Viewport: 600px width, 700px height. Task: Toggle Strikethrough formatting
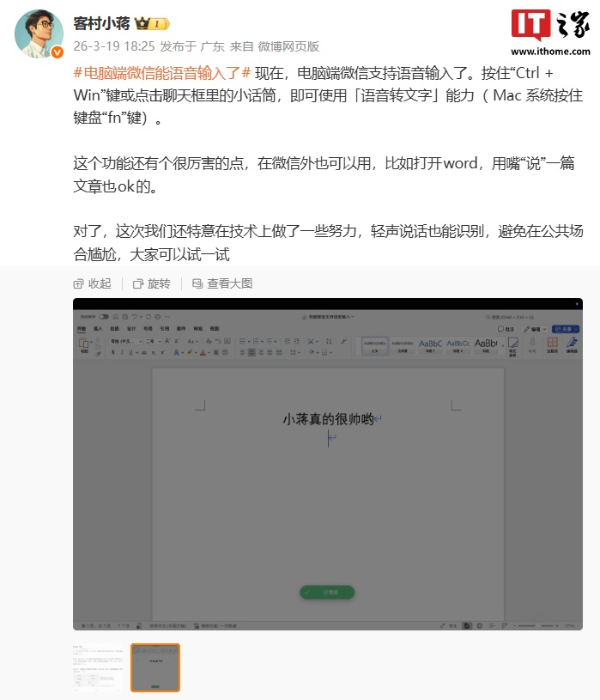pyautogui.click(x=144, y=352)
